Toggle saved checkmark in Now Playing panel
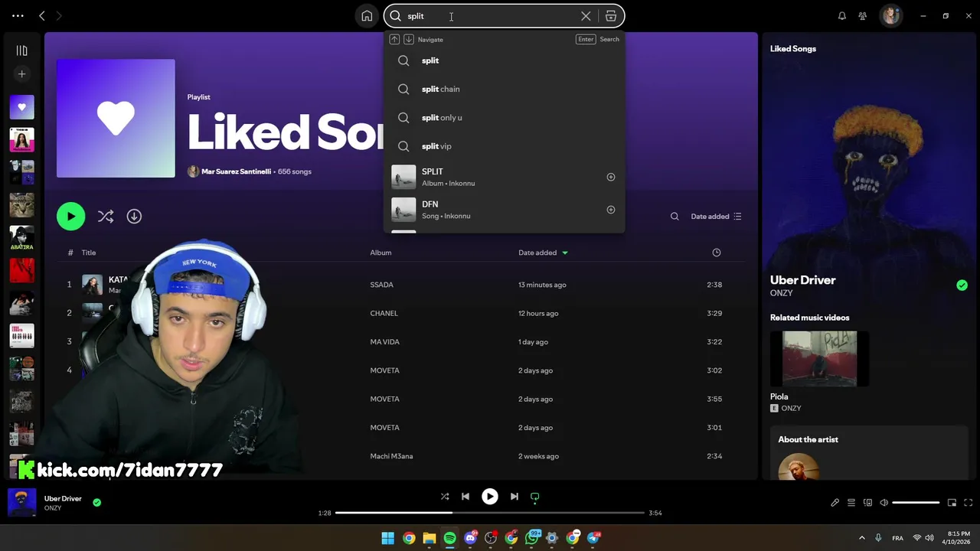Screen dimensions: 980x551 [x=962, y=285]
